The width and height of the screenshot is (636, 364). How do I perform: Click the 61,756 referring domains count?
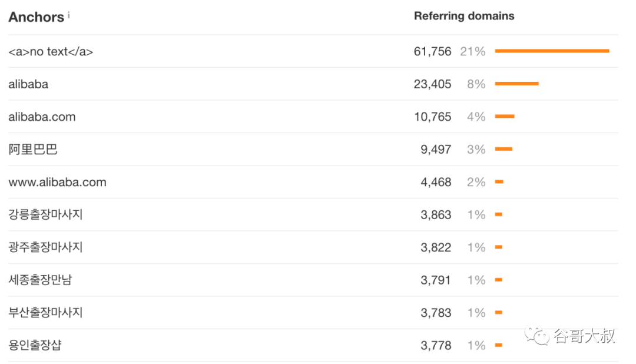pos(432,52)
